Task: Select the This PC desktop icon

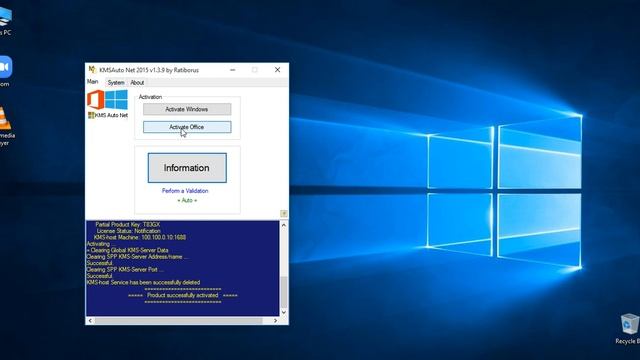Action: [x=6, y=22]
